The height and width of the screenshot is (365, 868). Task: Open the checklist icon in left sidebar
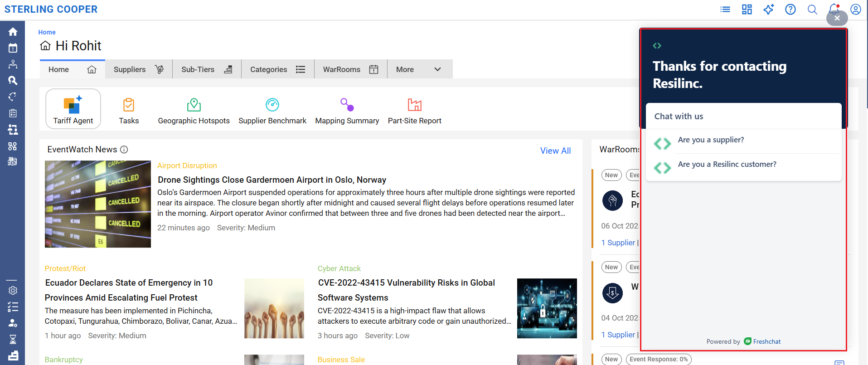coord(13,307)
